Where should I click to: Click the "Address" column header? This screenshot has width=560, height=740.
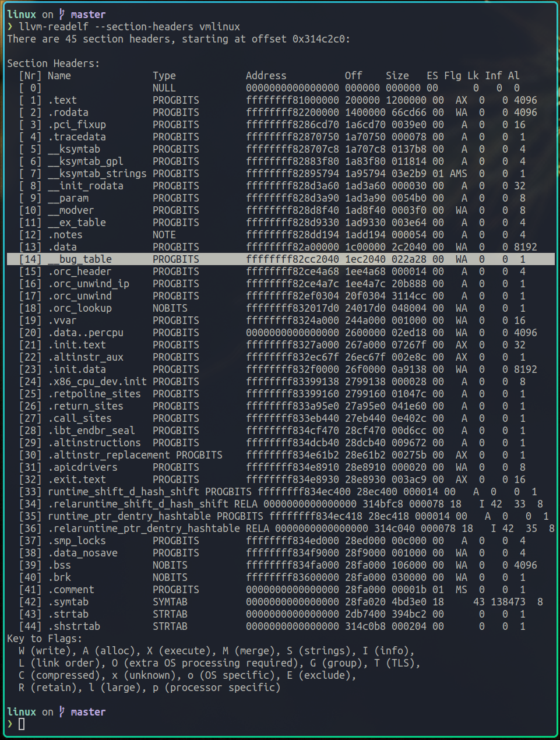266,76
